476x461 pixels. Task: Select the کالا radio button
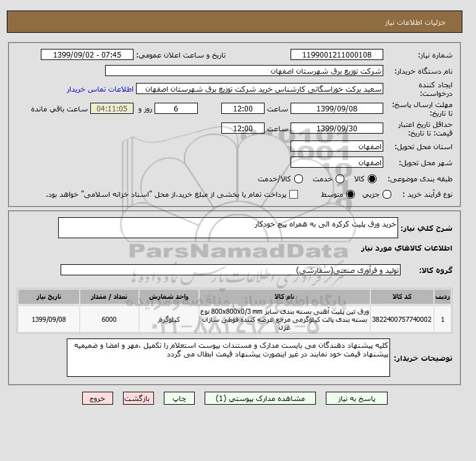coord(372,179)
